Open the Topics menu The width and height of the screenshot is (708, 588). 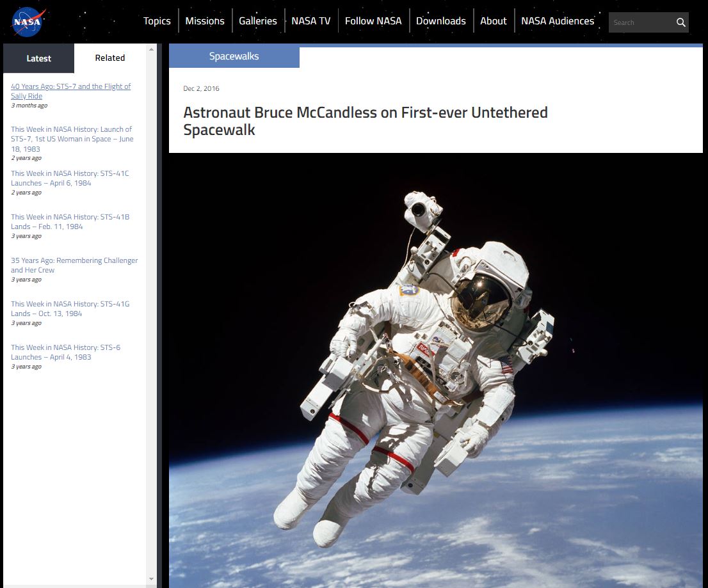point(157,21)
